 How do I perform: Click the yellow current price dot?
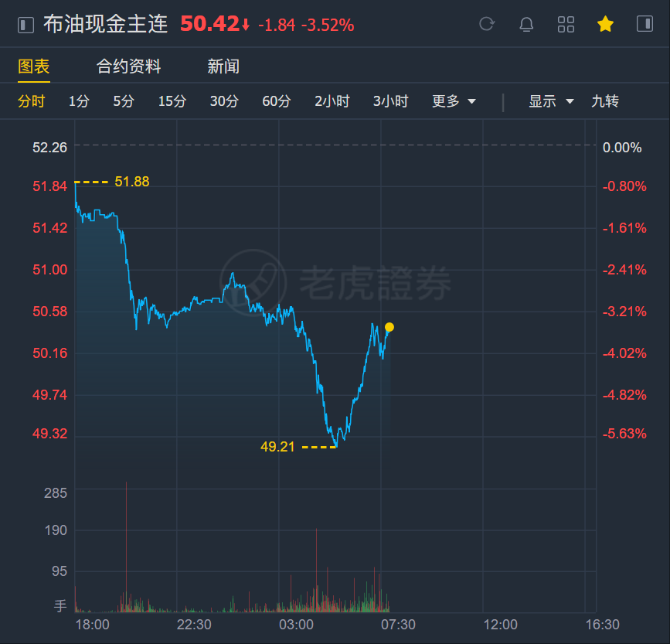(x=389, y=327)
